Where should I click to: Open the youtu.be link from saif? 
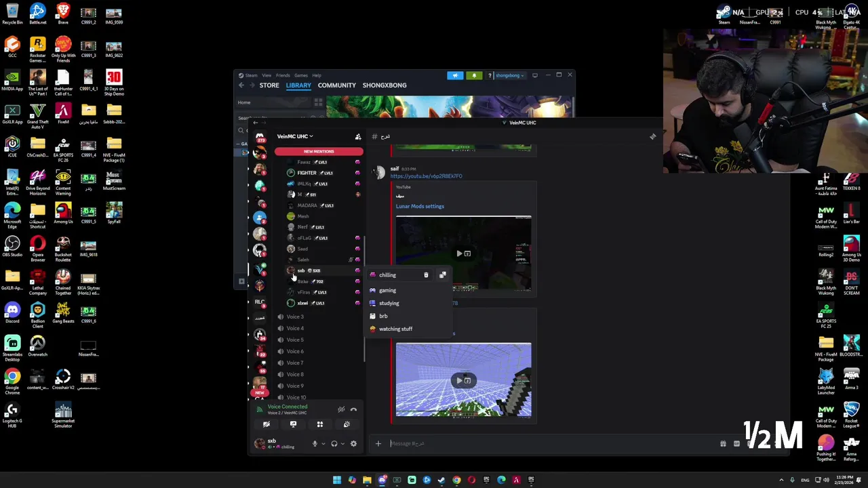pos(426,176)
